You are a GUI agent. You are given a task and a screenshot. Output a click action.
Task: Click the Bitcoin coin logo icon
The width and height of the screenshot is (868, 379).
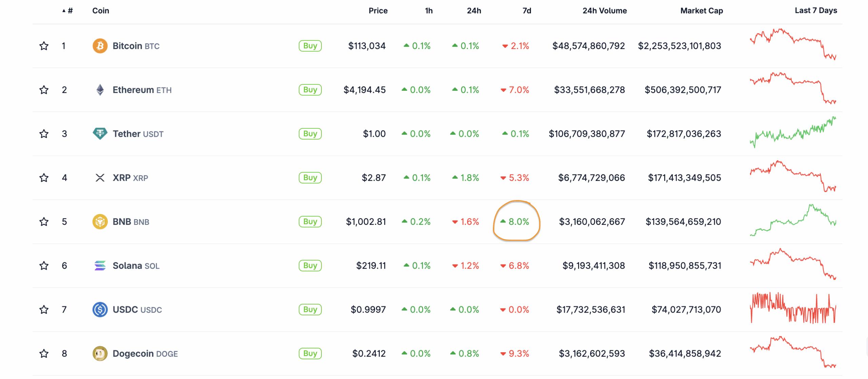[100, 46]
